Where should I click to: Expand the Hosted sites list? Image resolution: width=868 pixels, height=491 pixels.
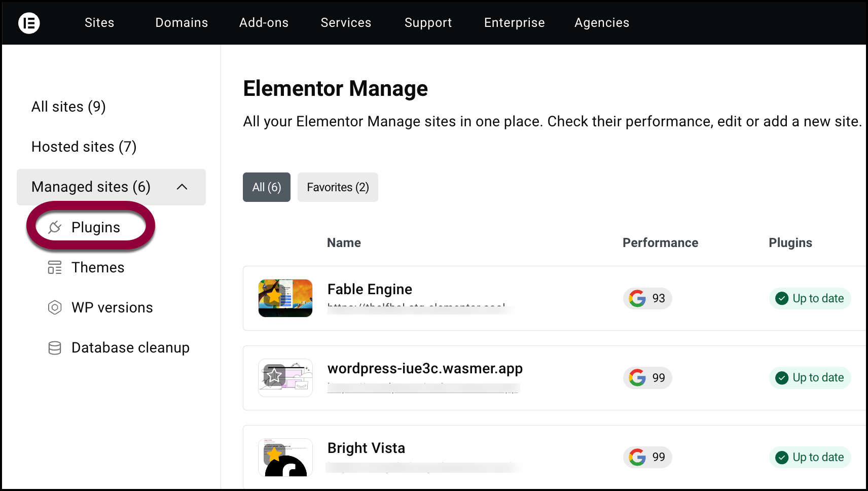tap(84, 147)
